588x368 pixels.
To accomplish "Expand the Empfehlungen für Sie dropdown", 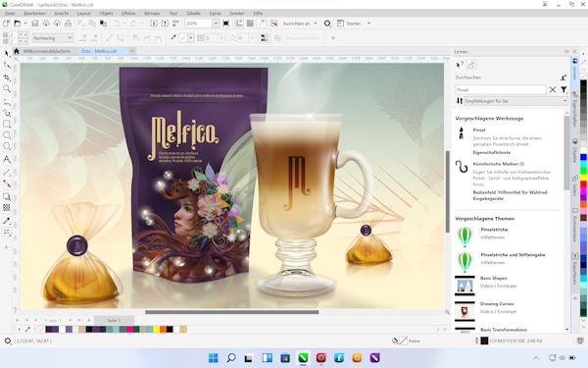I will 516,101.
